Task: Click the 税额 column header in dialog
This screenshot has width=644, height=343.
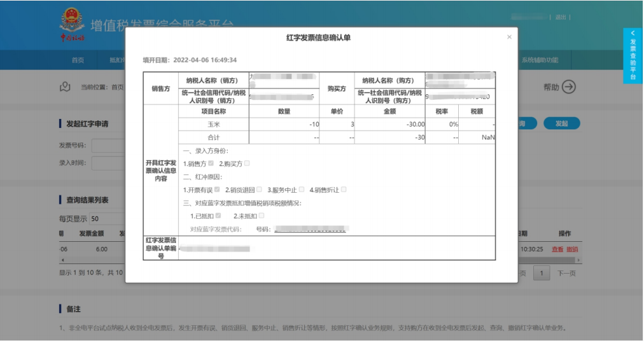Action: point(477,111)
